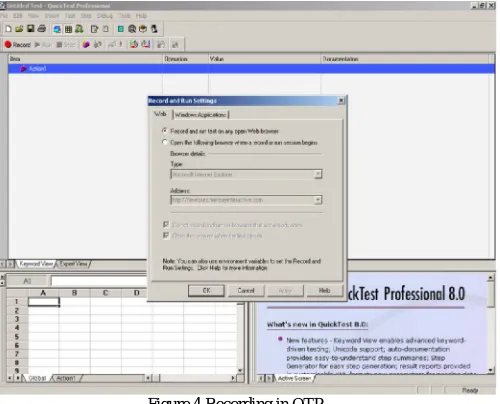Image resolution: width=500 pixels, height=404 pixels.
Task: Click the teal square toolbar icon
Action: 121,29
